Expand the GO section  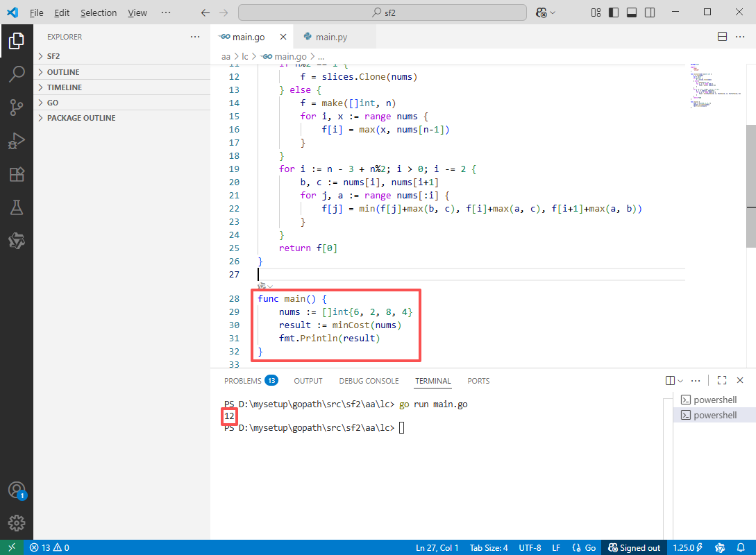click(121, 103)
